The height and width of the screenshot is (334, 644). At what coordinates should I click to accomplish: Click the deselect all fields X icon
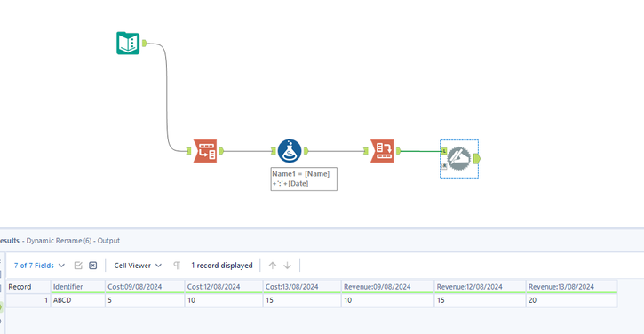[x=93, y=266]
